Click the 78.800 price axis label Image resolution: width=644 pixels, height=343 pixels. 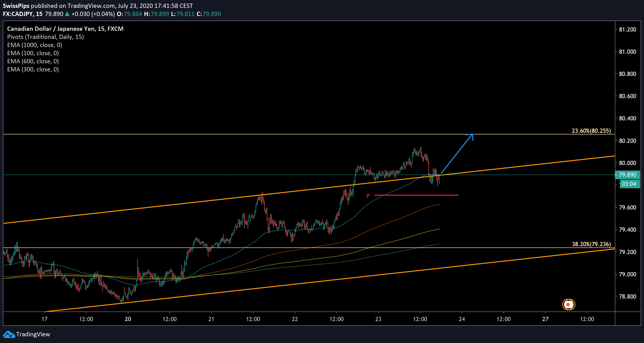(x=628, y=296)
